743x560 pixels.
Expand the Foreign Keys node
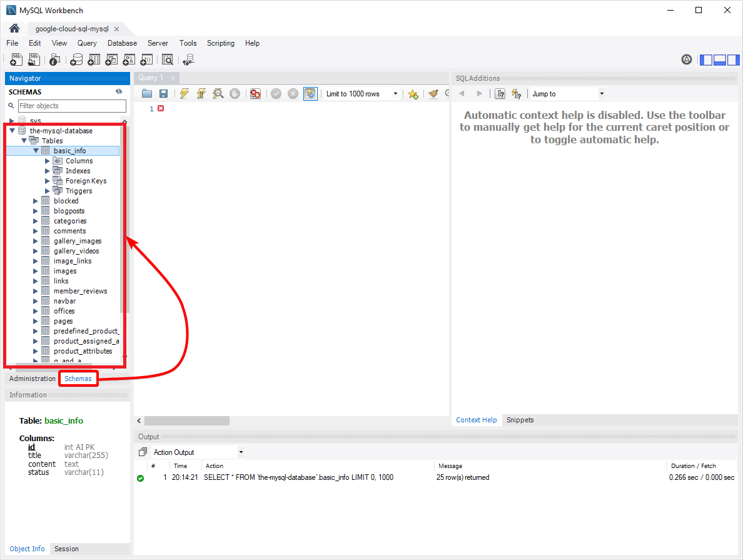pyautogui.click(x=48, y=181)
